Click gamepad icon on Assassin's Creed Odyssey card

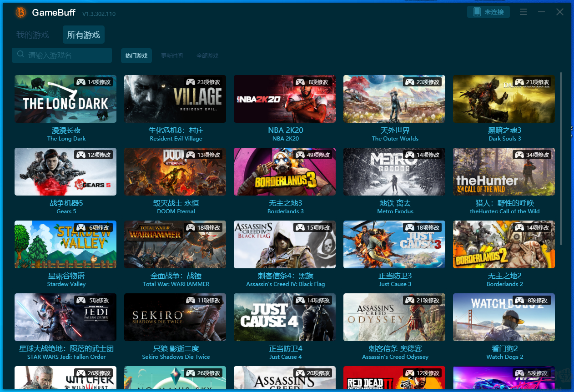tap(409, 300)
